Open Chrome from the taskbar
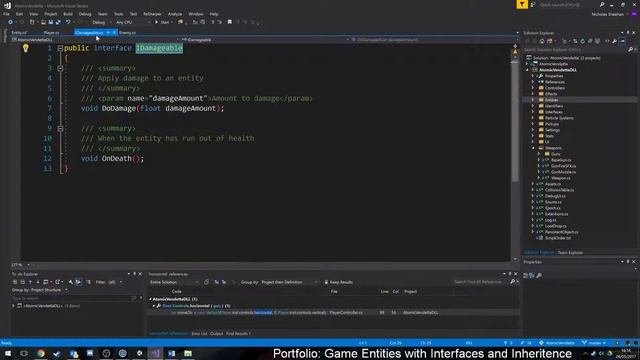This screenshot has height=360, width=640. point(40,353)
